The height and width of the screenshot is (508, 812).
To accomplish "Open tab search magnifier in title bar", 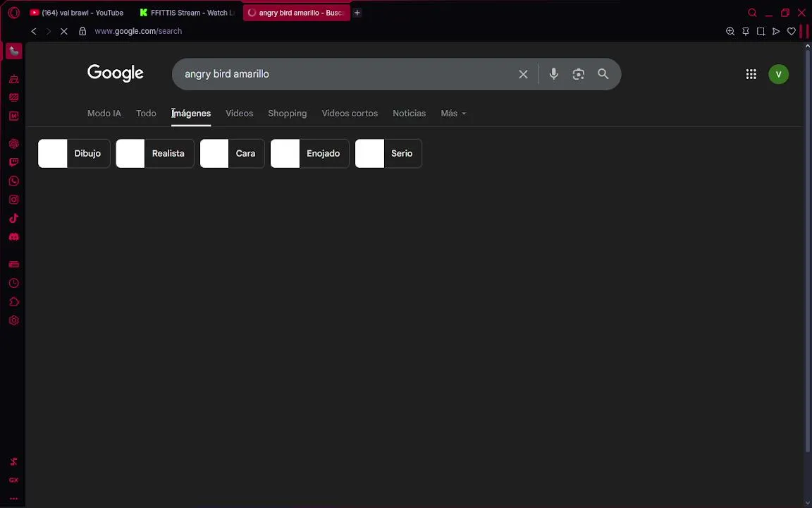I will 753,13.
